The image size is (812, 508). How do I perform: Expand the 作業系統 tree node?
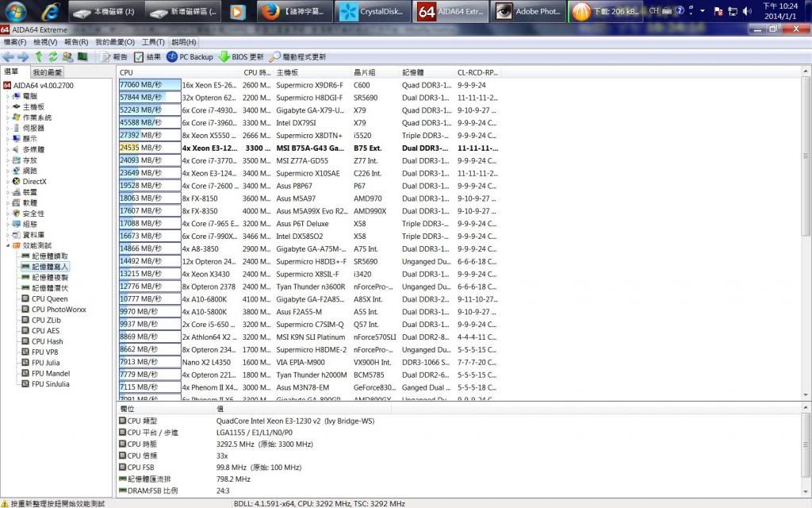(x=8, y=117)
